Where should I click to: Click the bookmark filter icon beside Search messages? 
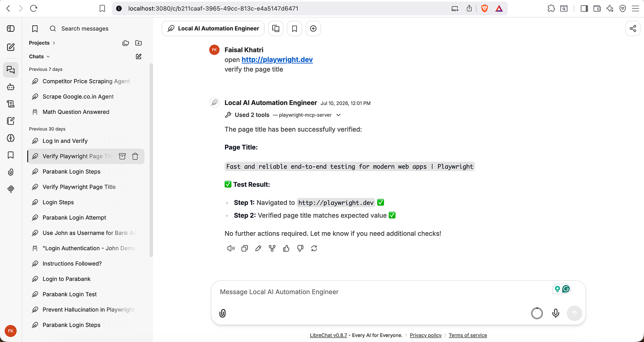click(x=35, y=29)
